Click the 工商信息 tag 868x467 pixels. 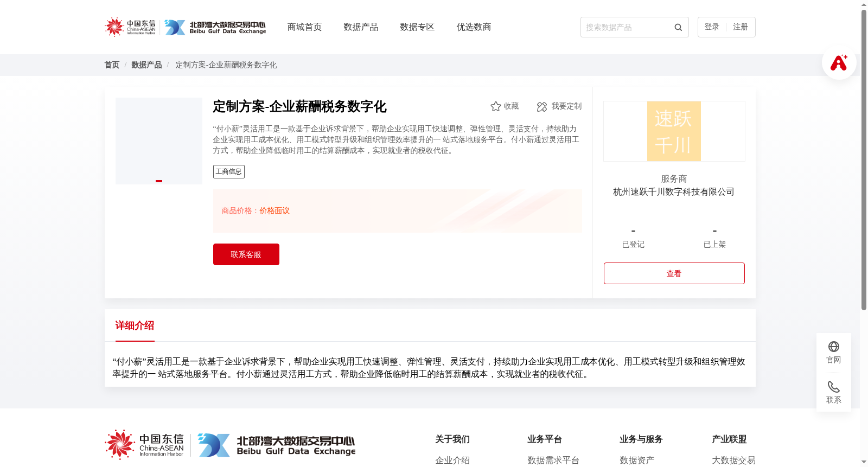(229, 171)
